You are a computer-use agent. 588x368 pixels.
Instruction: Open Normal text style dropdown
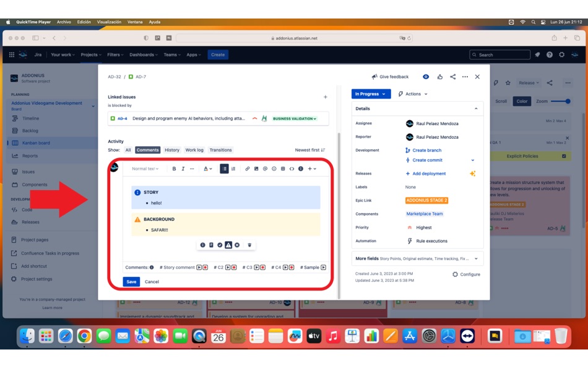145,169
